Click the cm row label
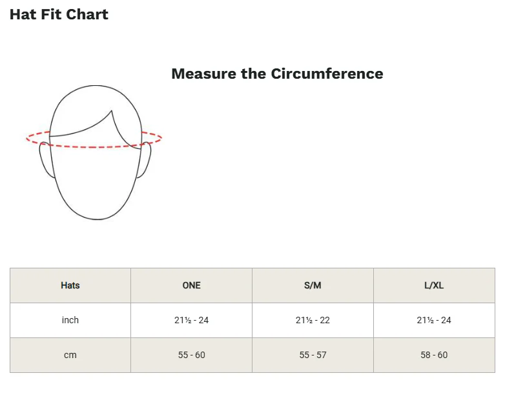 point(70,355)
